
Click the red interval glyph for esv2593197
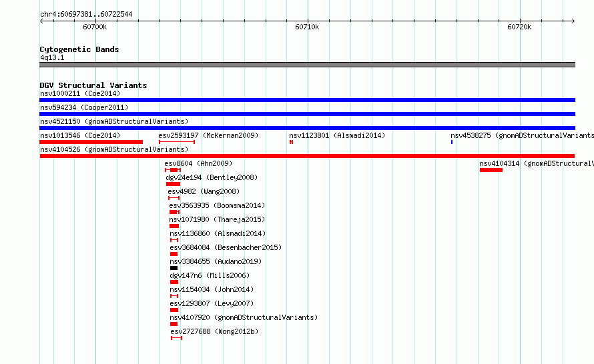click(x=177, y=142)
